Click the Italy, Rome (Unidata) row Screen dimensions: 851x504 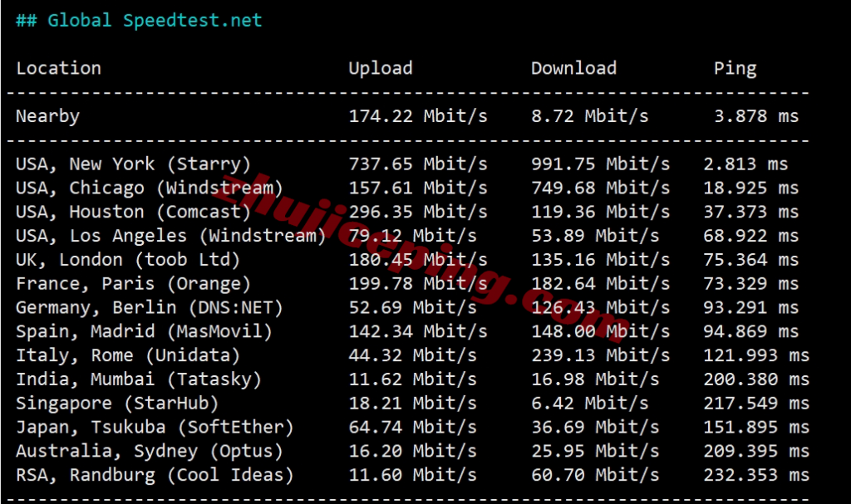click(128, 356)
